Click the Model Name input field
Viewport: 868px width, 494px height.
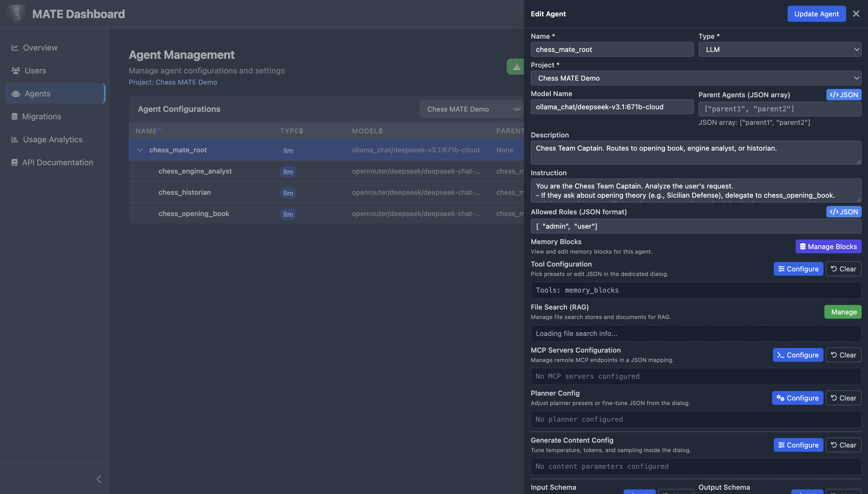point(612,107)
